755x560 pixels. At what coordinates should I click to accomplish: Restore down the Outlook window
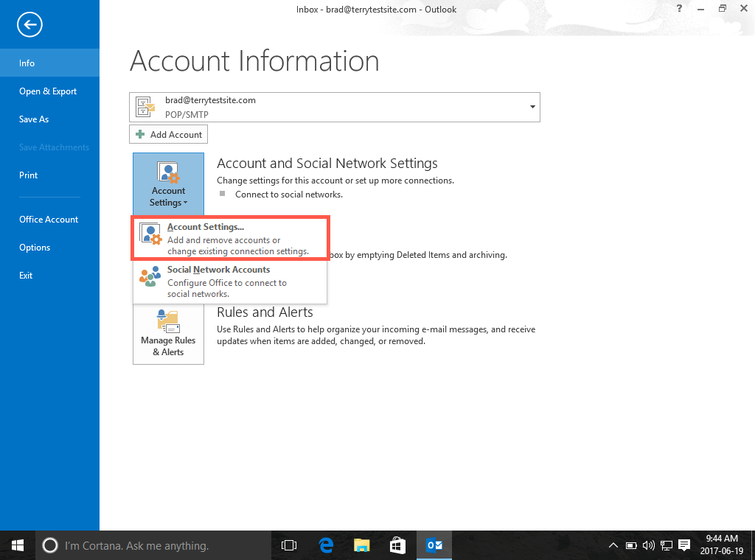click(723, 9)
